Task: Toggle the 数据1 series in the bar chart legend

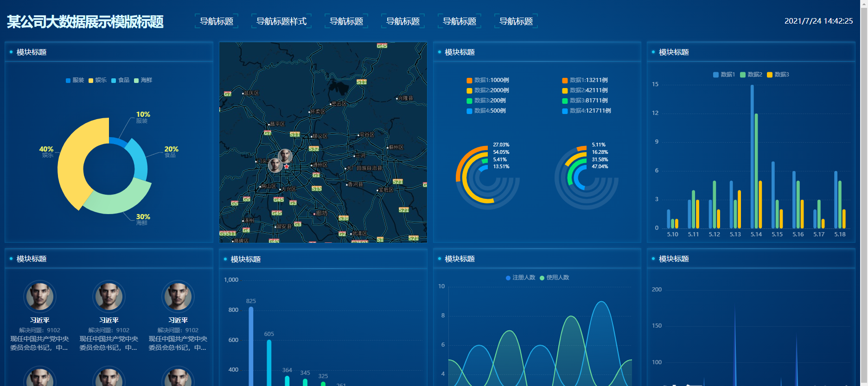Action: click(x=724, y=75)
